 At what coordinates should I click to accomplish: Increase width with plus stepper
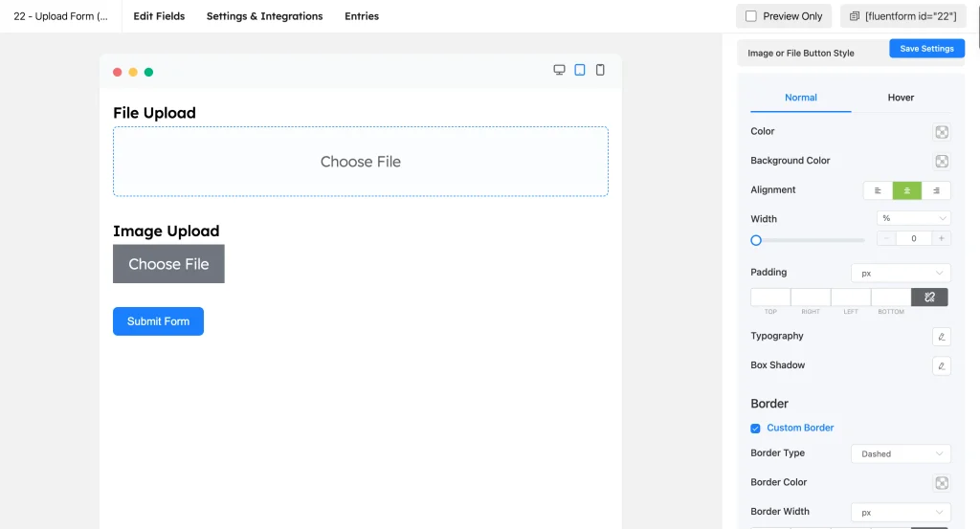pos(942,238)
